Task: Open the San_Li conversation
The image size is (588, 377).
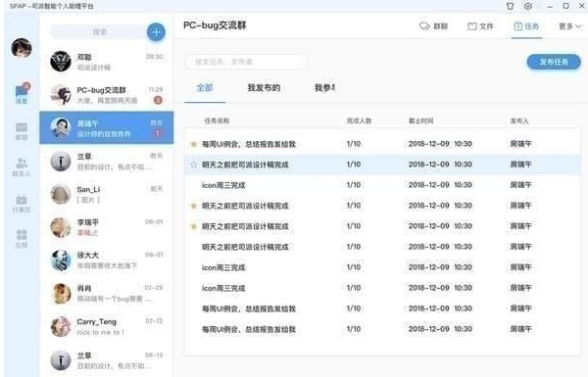Action: [x=107, y=194]
